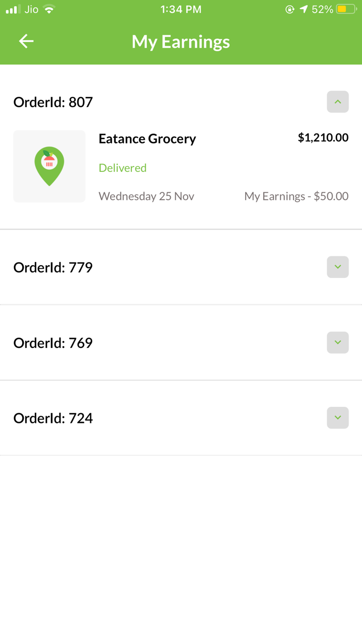Tap the OrderId: 807 row header
The image size is (362, 644).
tap(53, 102)
